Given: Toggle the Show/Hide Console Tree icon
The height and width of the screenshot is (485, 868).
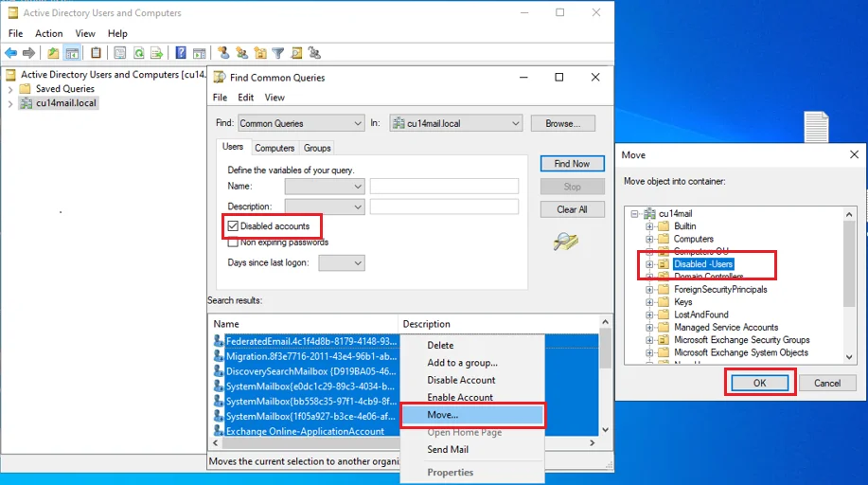Looking at the screenshot, I should (x=72, y=53).
